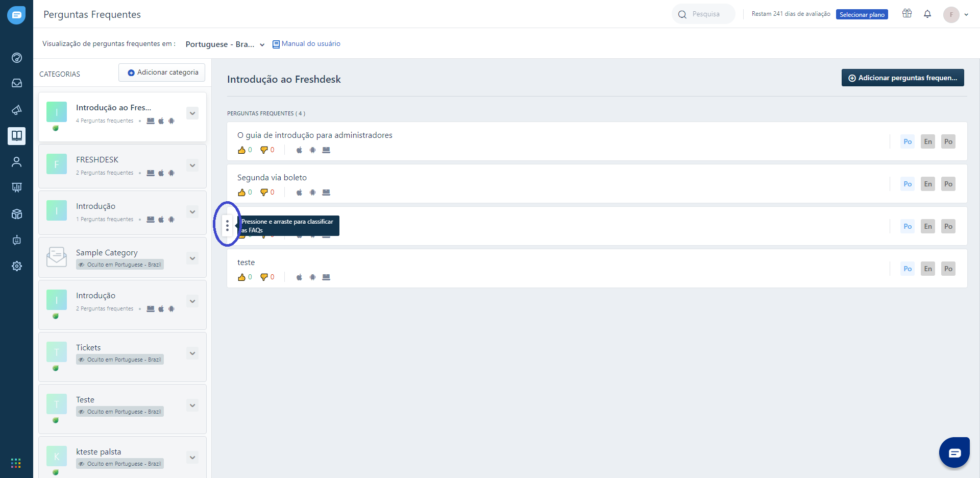Open the chat widget bubble
The image size is (980, 478).
pos(954,452)
